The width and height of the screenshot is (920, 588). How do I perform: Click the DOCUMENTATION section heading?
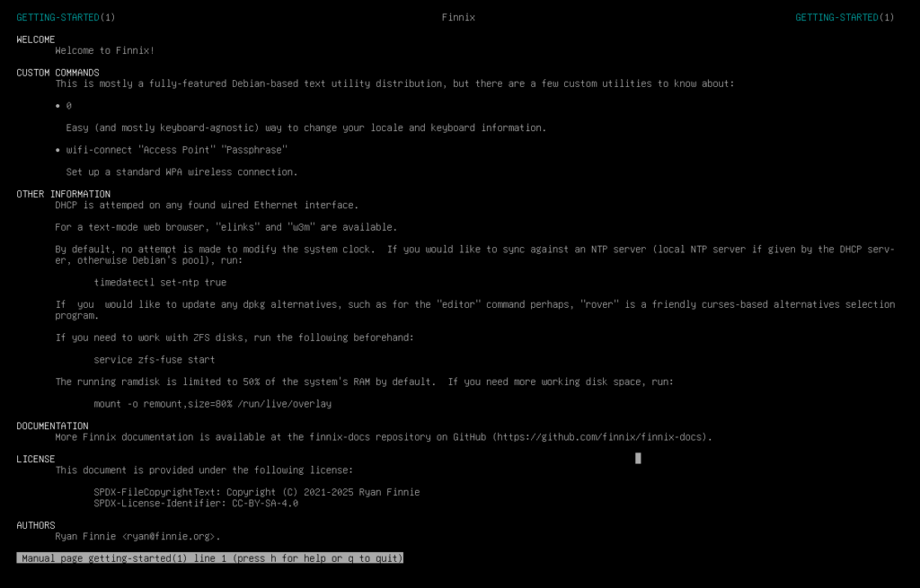[x=52, y=426]
